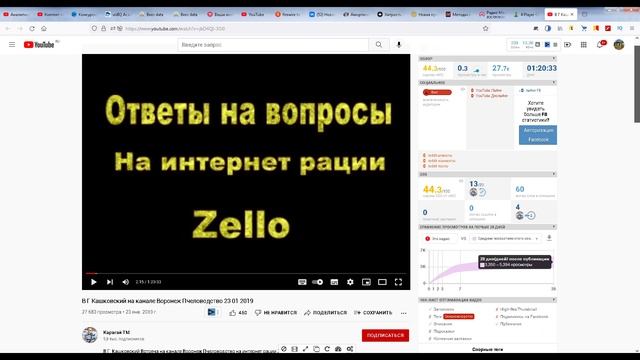Open the notifications bell

pos(600,44)
